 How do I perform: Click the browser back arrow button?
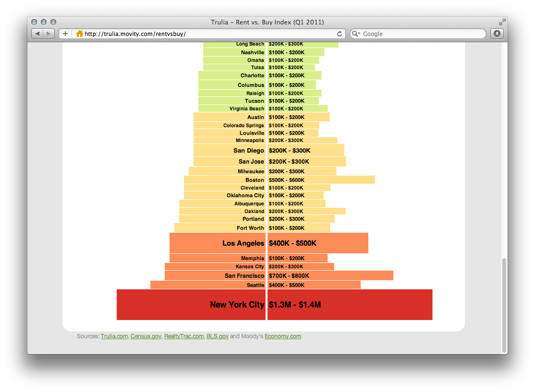[x=37, y=34]
